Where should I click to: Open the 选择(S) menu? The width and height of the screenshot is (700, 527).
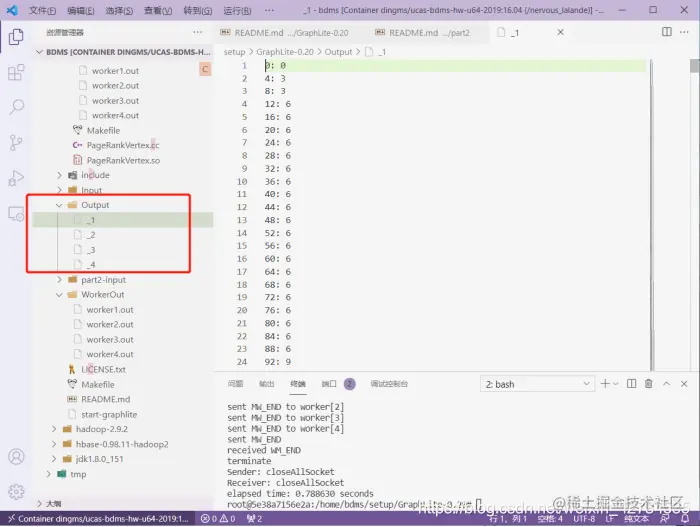pos(119,10)
